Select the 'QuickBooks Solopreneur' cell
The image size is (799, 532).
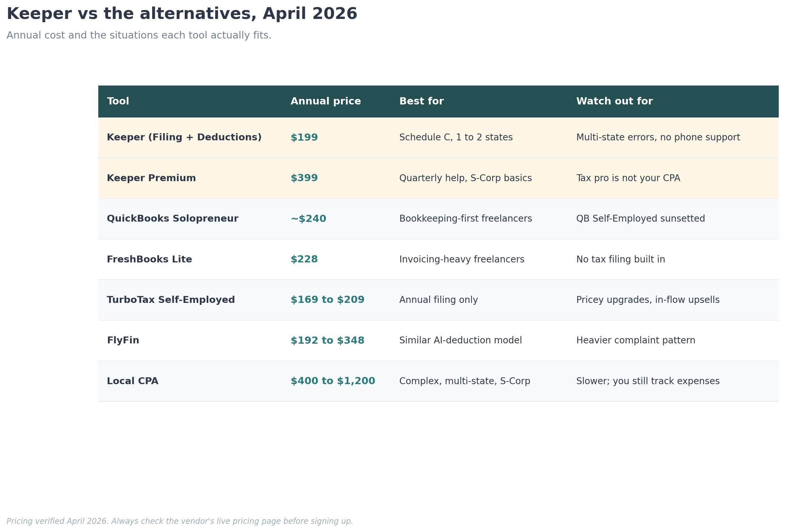point(172,219)
